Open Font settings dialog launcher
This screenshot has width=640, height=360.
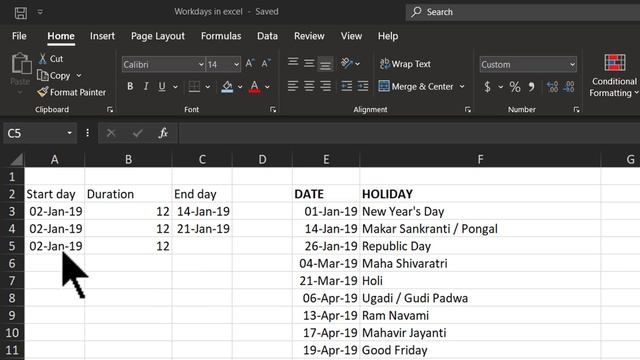click(x=273, y=109)
